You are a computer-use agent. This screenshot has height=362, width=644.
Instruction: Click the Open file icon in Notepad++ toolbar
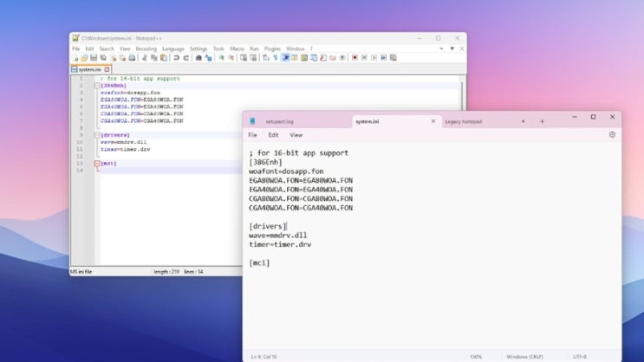[84, 58]
